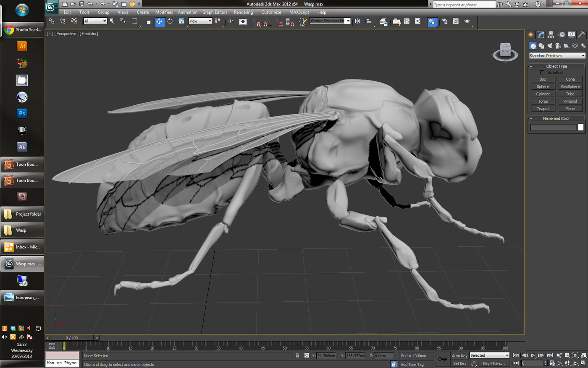Open Key Filters dialog
Image resolution: width=588 pixels, height=368 pixels.
coord(493,363)
